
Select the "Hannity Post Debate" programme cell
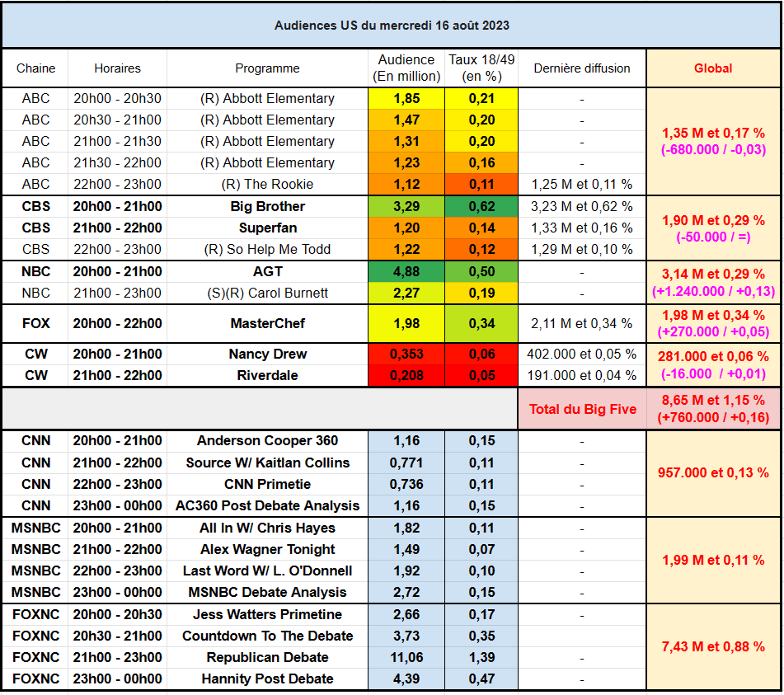(267, 679)
